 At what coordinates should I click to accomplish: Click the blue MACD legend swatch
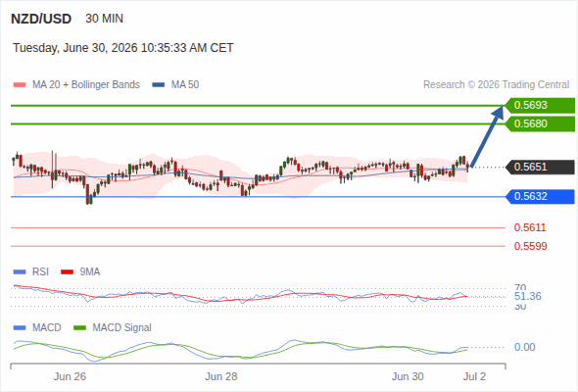20,328
